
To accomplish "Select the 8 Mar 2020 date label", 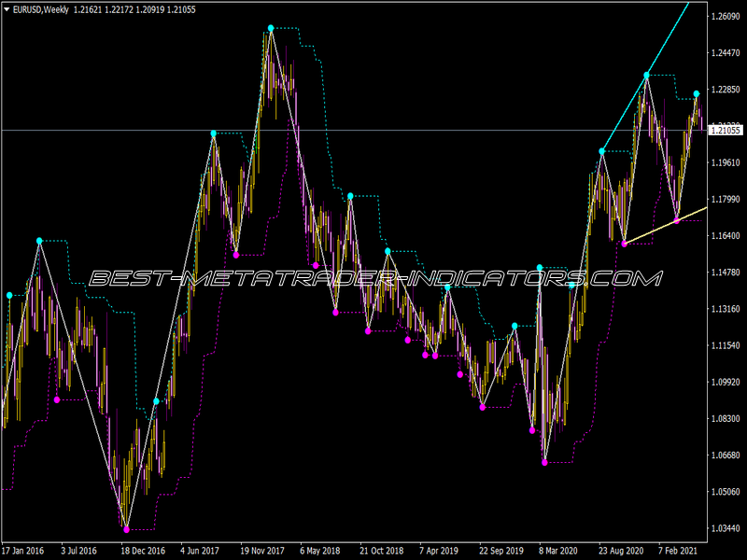I will (x=558, y=551).
